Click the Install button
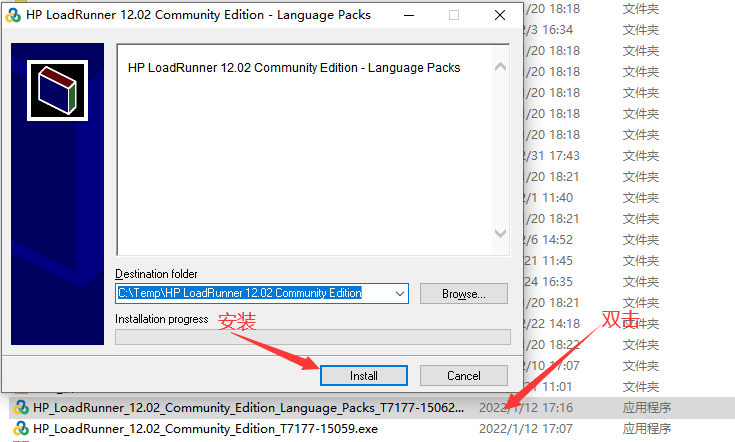Screen dimensions: 735x442 [x=364, y=375]
